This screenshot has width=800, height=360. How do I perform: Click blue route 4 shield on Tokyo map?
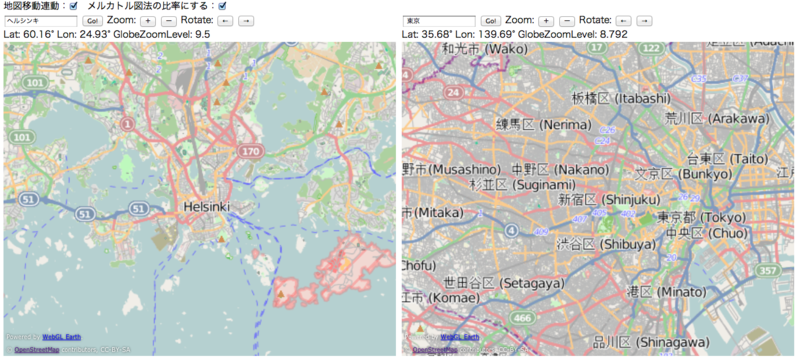(x=512, y=231)
